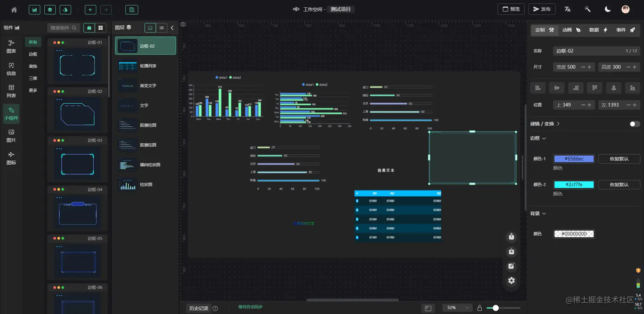Click the lock icon near zoom slider

pos(480,308)
